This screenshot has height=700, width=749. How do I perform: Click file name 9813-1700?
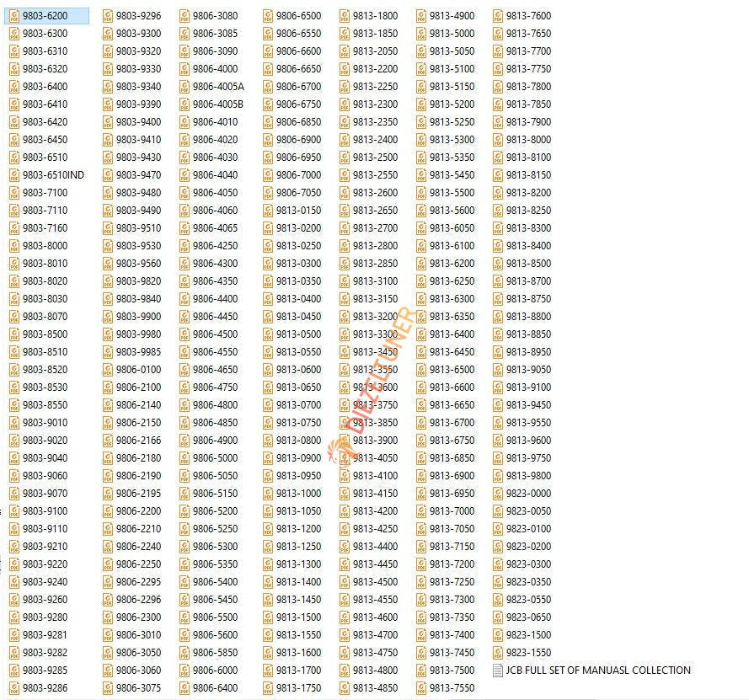298,671
